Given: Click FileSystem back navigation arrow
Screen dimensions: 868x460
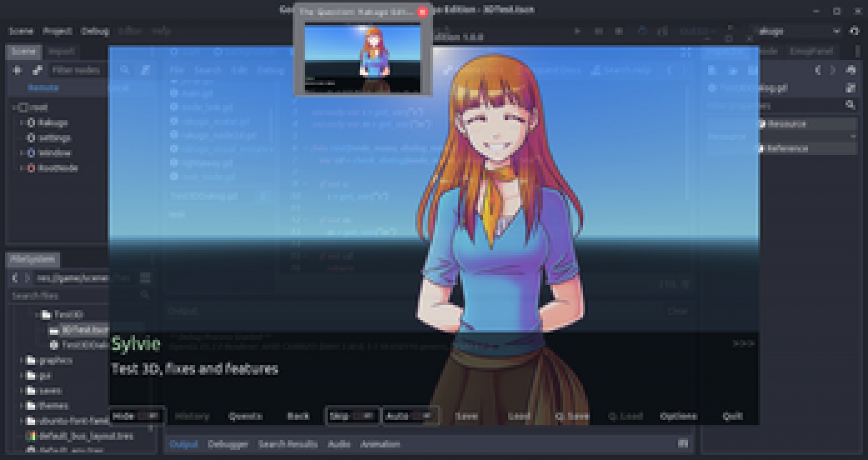Looking at the screenshot, I should point(15,278).
